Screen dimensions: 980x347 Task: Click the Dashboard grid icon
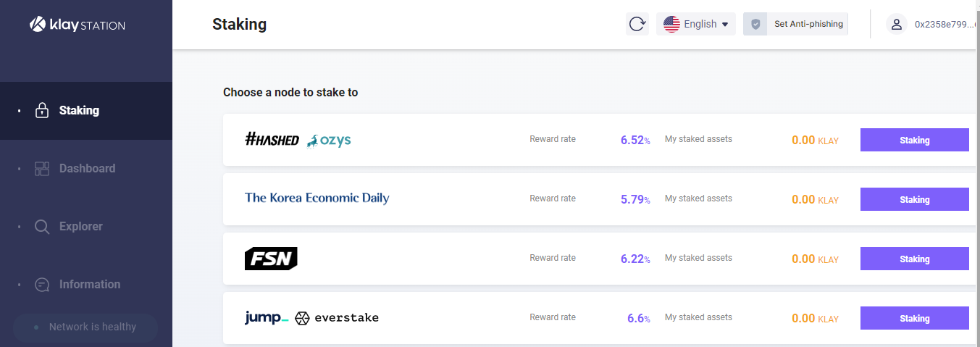[x=42, y=169]
